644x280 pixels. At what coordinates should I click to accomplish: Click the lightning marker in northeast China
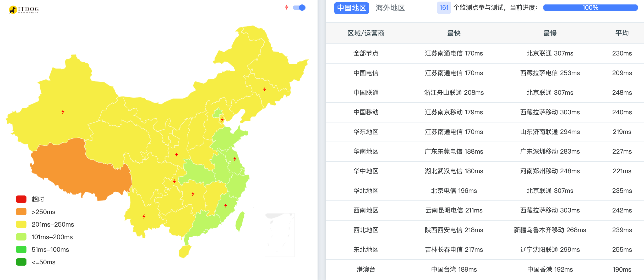point(265,89)
